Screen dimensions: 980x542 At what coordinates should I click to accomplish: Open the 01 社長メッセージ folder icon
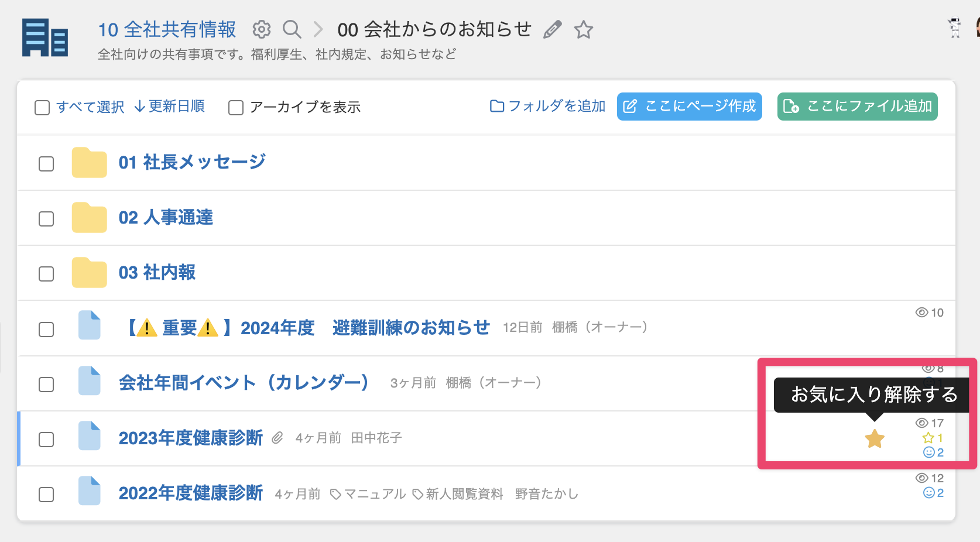(89, 163)
